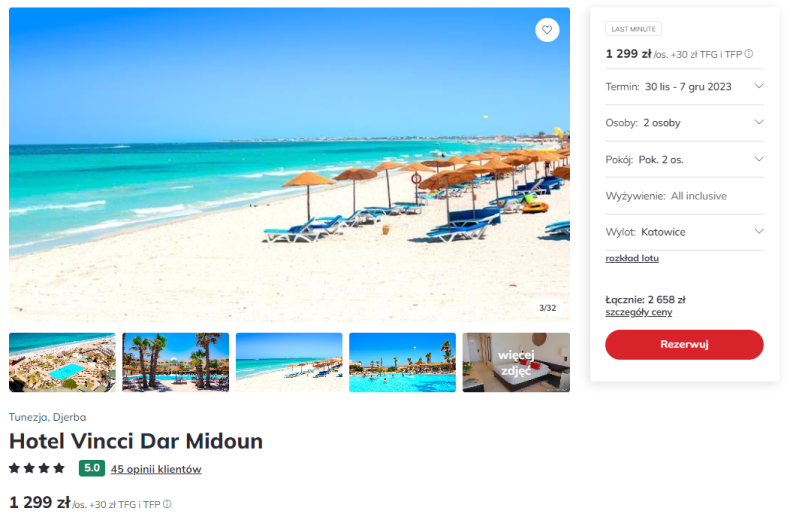This screenshot has width=790, height=514.
Task: Open info icon beside TFG i TFP in booking panel
Action: pos(749,53)
